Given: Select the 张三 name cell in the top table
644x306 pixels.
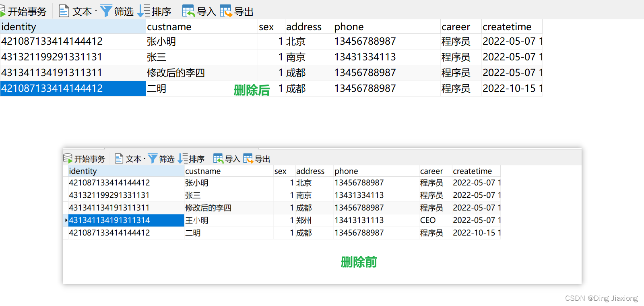Looking at the screenshot, I should click(x=202, y=57).
